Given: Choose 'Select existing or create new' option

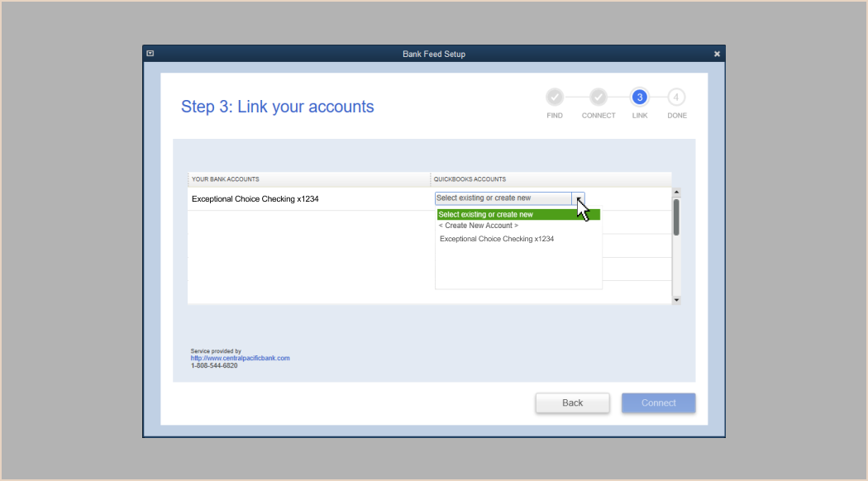Looking at the screenshot, I should pyautogui.click(x=518, y=214).
